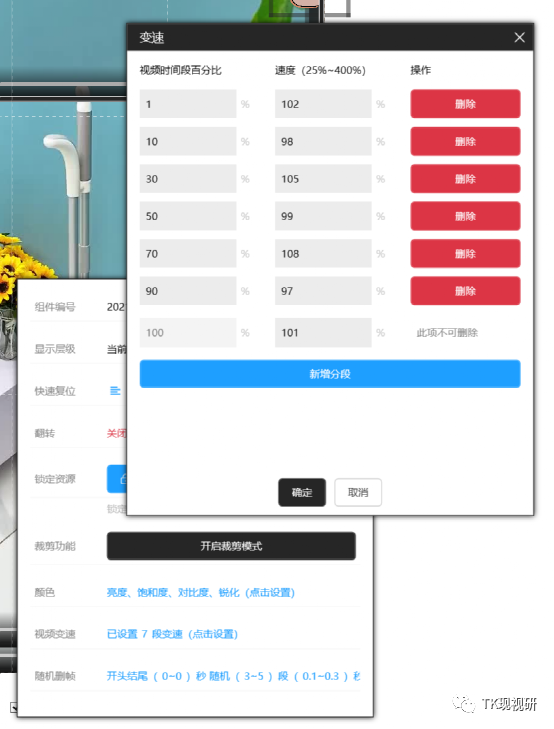The height and width of the screenshot is (729, 554).
Task: Click the 速度 (25%~400%) column header
Action: pos(320,70)
